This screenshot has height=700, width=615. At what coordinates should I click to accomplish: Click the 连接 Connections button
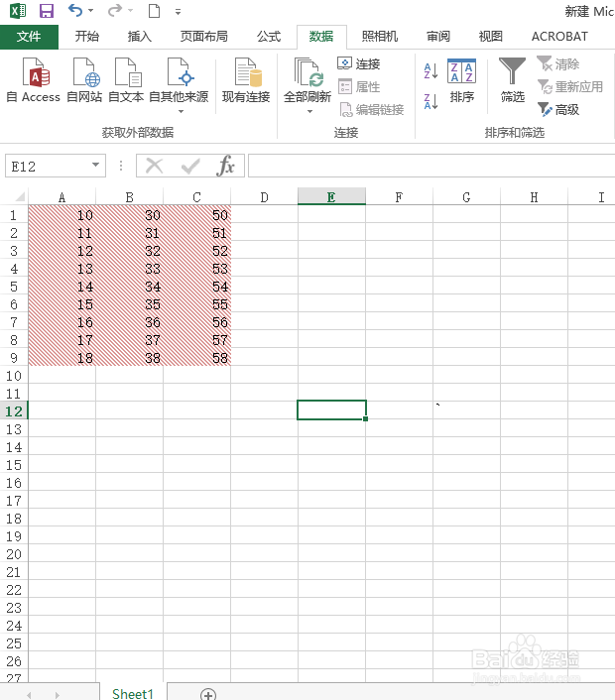point(359,63)
